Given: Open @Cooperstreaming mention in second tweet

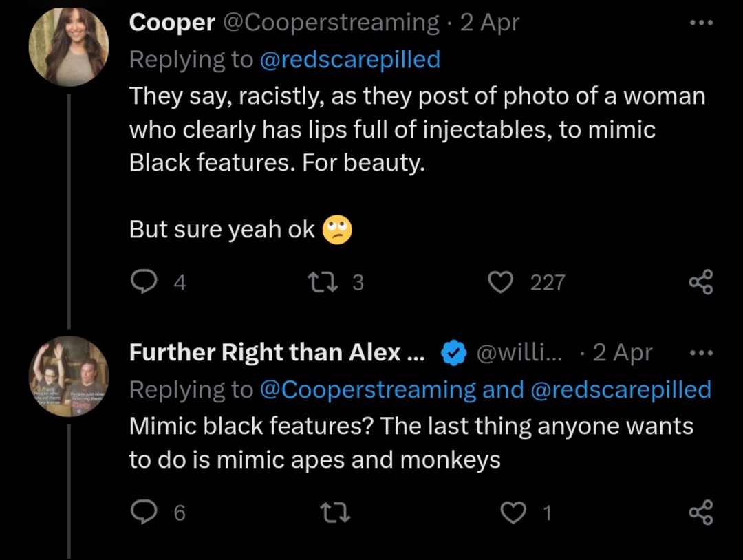Looking at the screenshot, I should coord(367,390).
